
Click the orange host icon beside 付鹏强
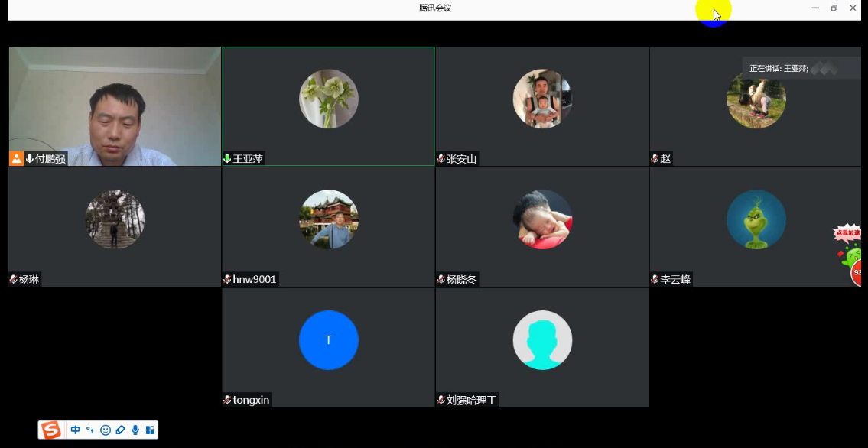16,159
